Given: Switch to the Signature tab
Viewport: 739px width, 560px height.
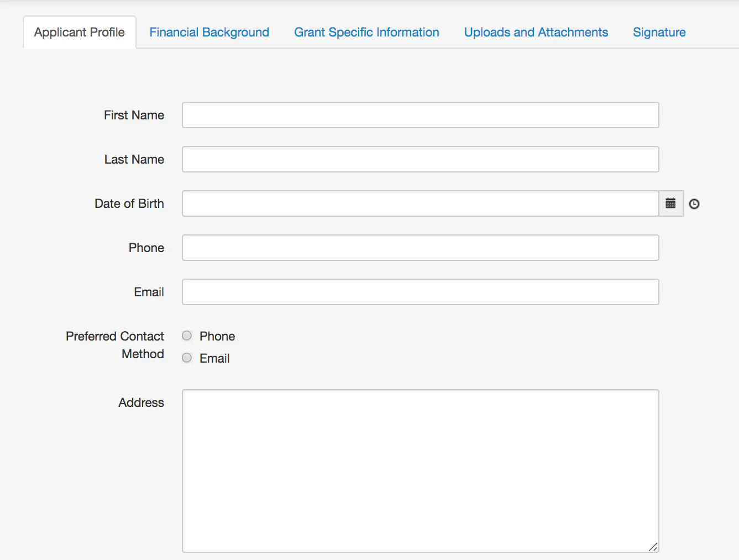Looking at the screenshot, I should click(x=659, y=32).
